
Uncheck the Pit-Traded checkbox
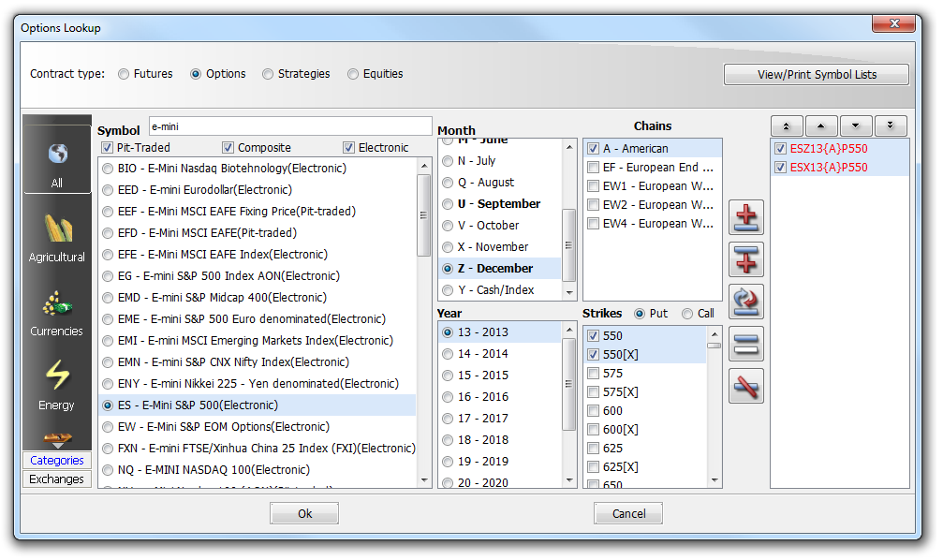(108, 147)
